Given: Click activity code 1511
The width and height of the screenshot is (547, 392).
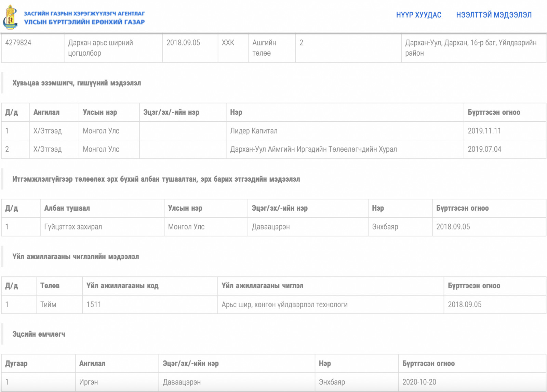Looking at the screenshot, I should [x=94, y=305].
